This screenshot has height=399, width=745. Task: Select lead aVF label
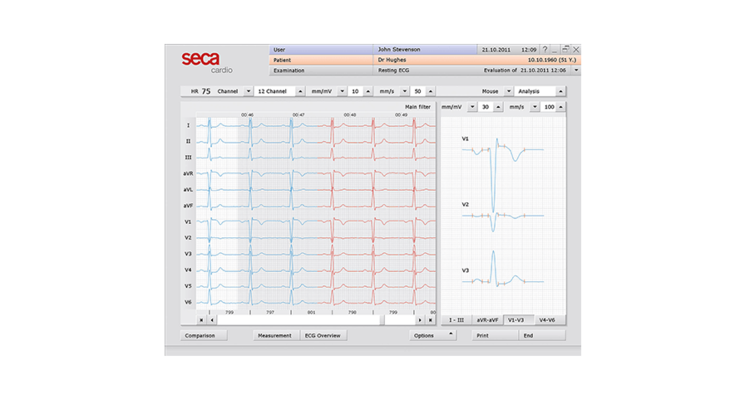188,206
